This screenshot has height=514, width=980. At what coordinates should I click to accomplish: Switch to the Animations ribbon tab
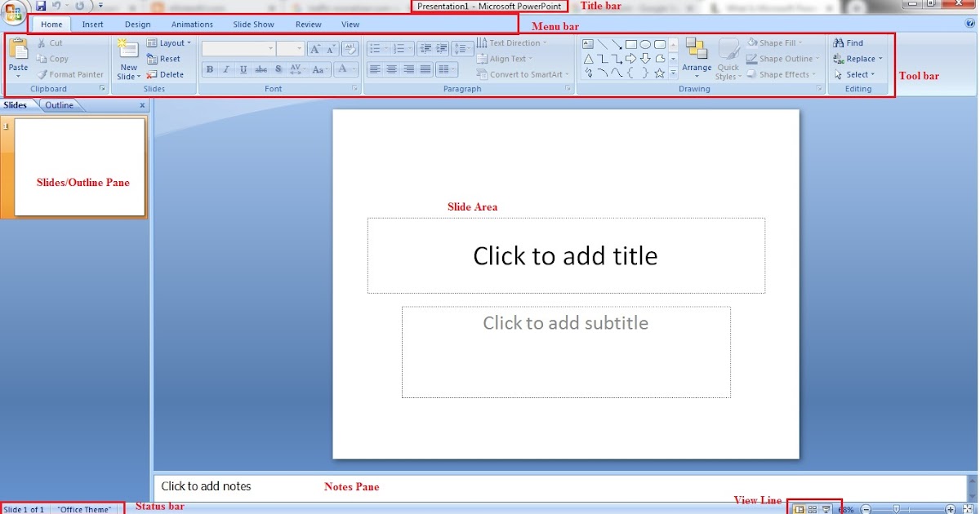coord(191,24)
